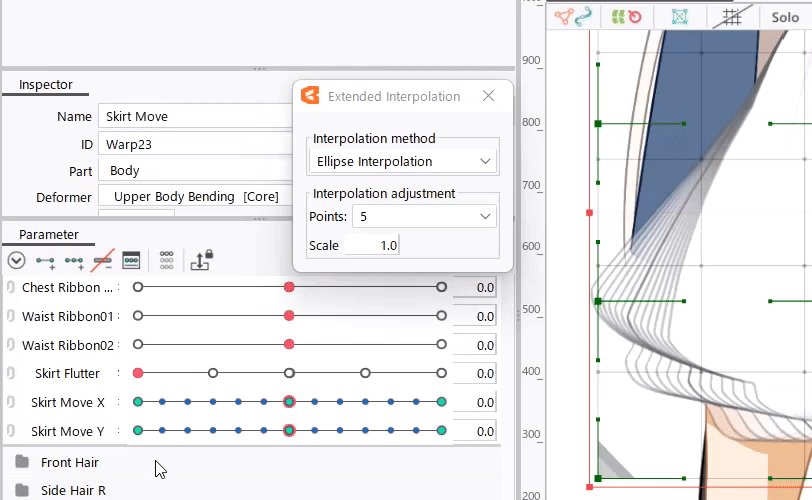Open the Points dropdown in Interpolation adjustment
The height and width of the screenshot is (500, 812).
click(x=424, y=216)
